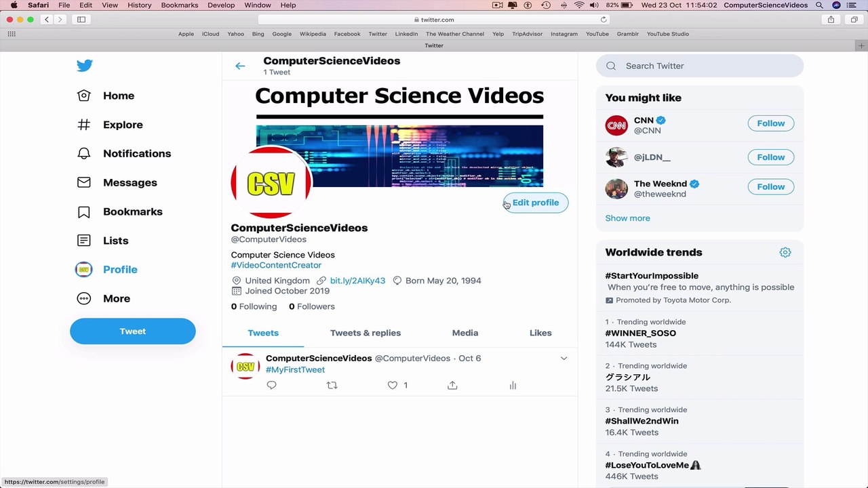Follow CNN
Screen dimensions: 868x488
(x=771, y=123)
